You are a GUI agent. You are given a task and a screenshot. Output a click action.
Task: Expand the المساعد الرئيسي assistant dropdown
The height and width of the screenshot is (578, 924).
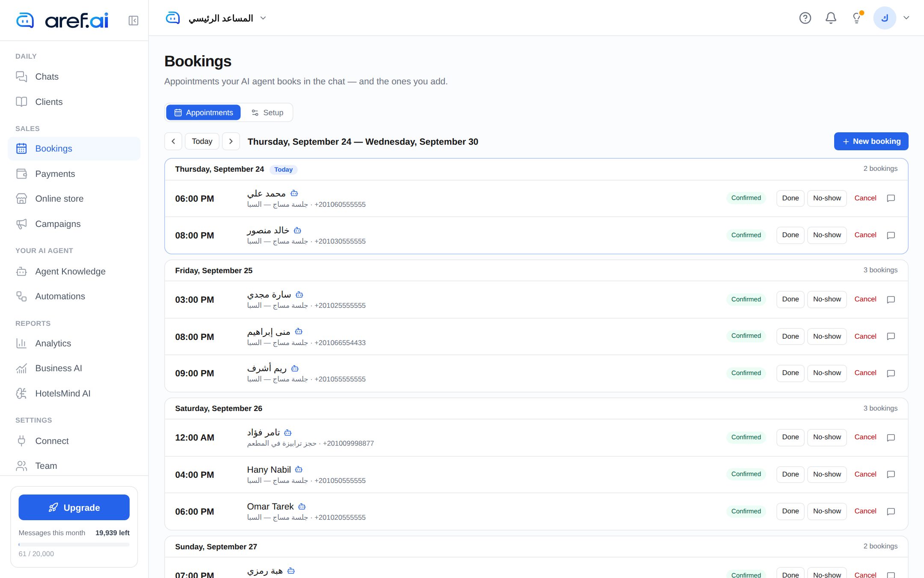216,18
